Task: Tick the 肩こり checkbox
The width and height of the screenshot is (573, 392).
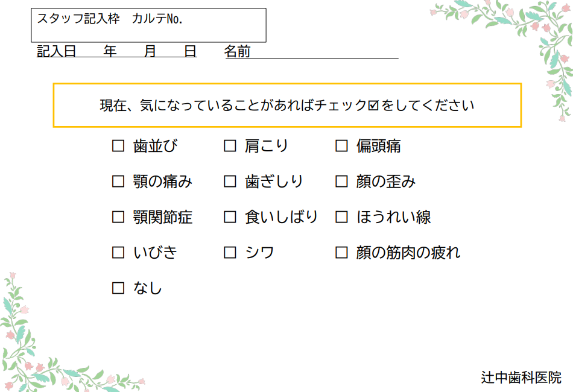Action: coord(230,146)
